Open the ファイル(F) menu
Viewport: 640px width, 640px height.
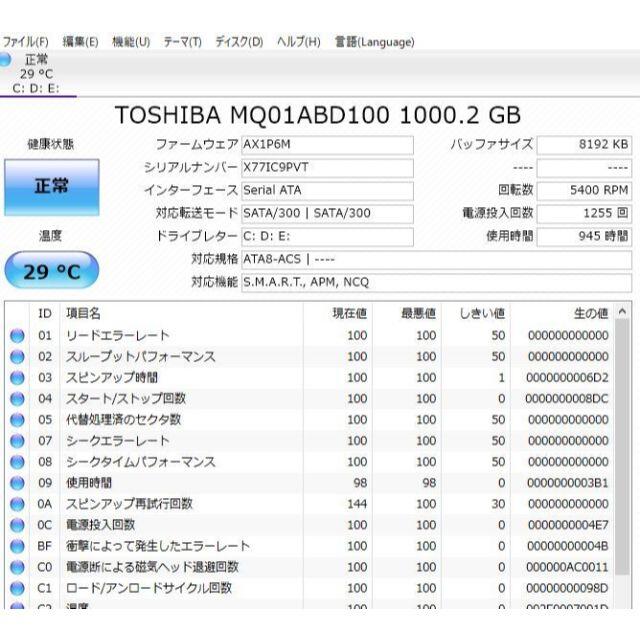[x=25, y=42]
